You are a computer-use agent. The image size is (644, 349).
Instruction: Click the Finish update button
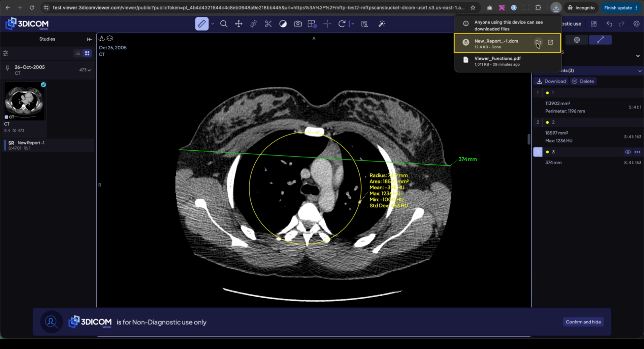tap(621, 8)
